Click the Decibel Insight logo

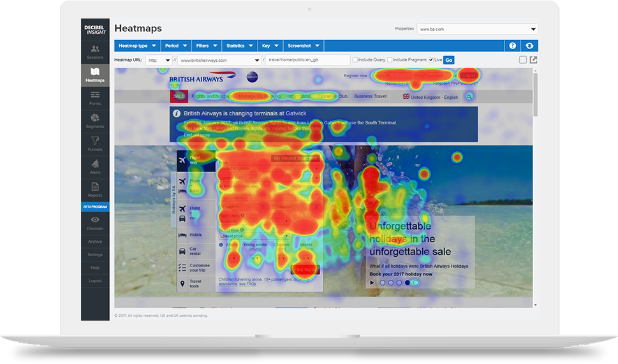tap(95, 29)
